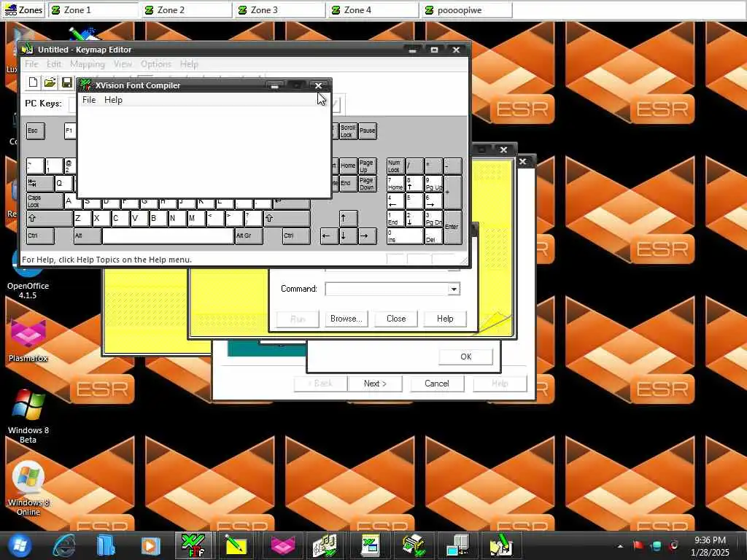747x560 pixels.
Task: Click the Keymap Editor taskbar icon
Action: pyautogui.click(x=500, y=545)
